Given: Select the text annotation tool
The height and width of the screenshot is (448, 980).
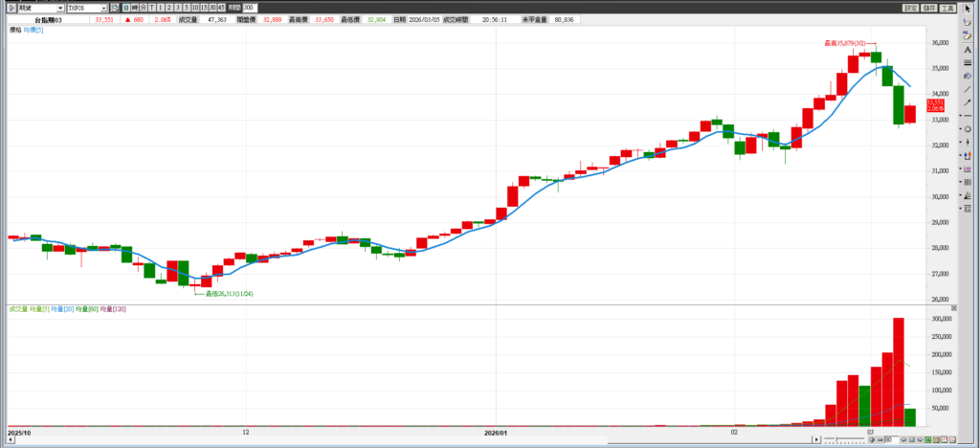Looking at the screenshot, I should point(968,49).
